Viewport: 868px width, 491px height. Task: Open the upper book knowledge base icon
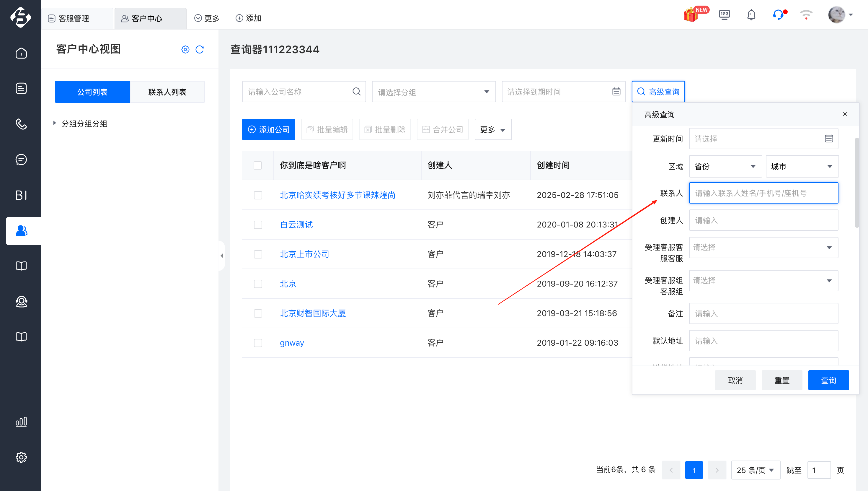tap(21, 266)
